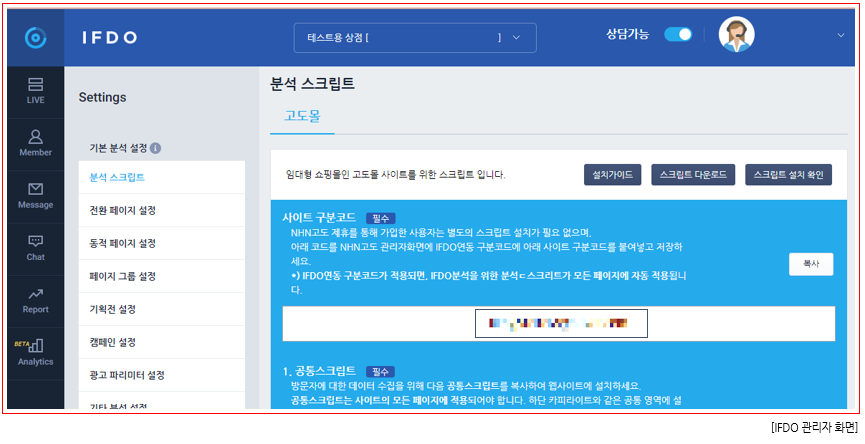The height and width of the screenshot is (444, 865).
Task: Click the 필수 badge next to 공통스크립트
Action: (381, 372)
